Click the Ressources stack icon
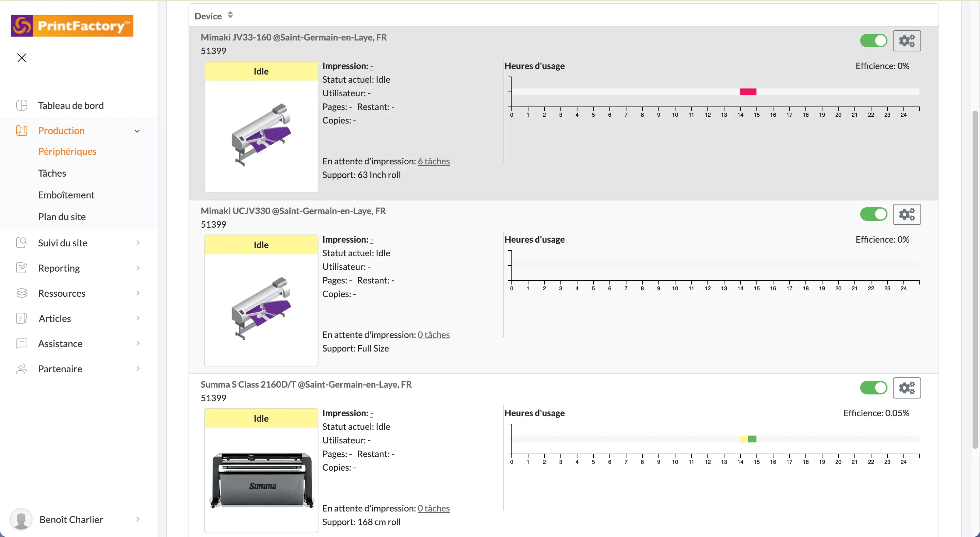This screenshot has height=537, width=980. pos(22,293)
